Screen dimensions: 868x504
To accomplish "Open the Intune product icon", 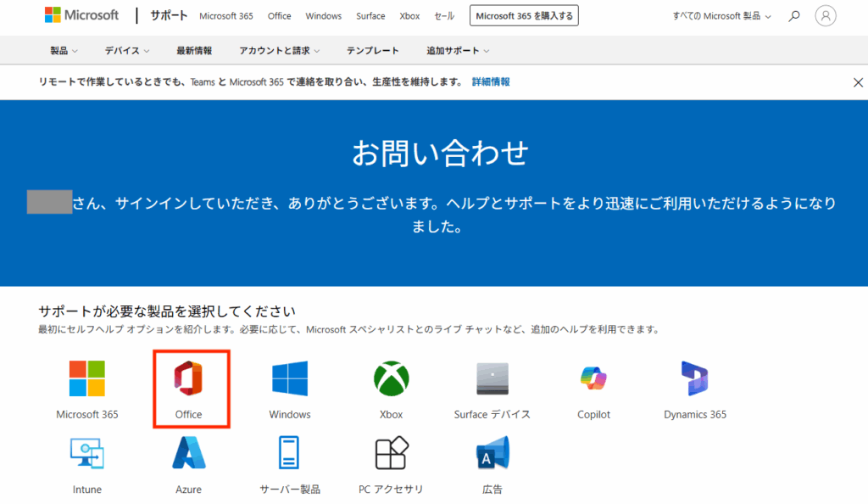I will click(x=87, y=454).
